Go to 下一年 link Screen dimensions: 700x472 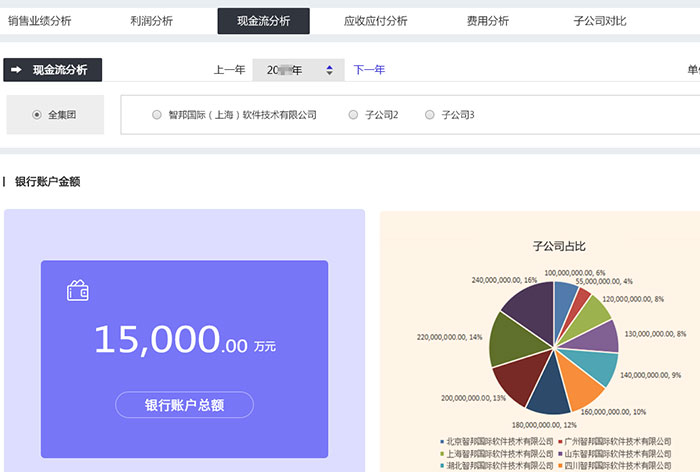(369, 70)
